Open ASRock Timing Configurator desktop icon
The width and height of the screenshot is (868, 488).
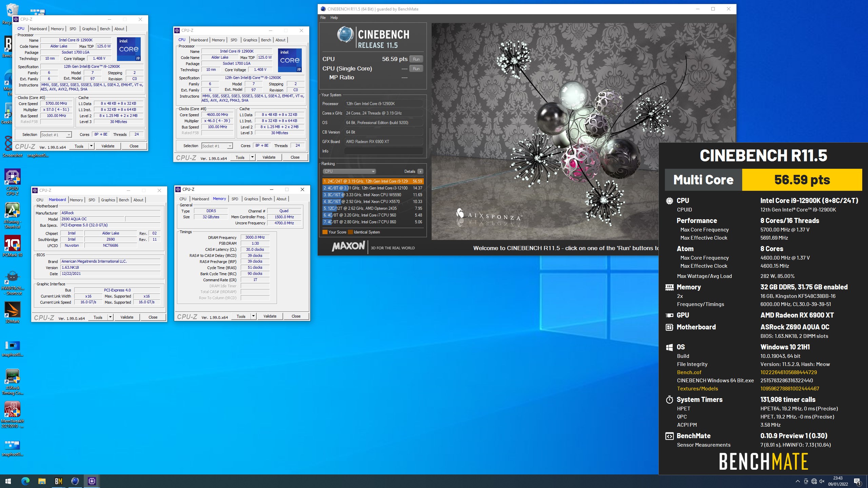point(13,382)
